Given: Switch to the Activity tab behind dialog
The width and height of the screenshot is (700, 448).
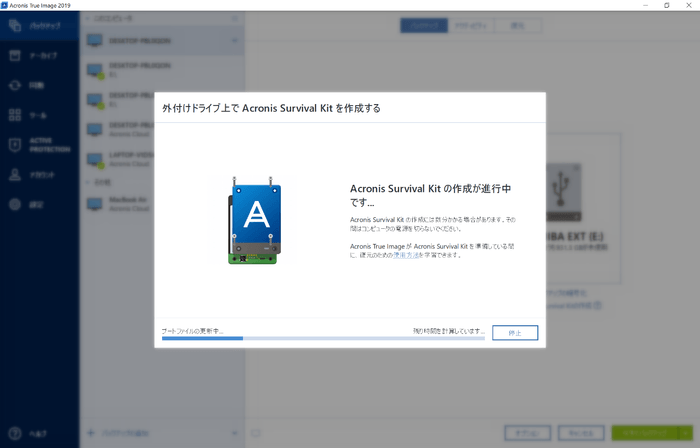Looking at the screenshot, I should tap(471, 25).
